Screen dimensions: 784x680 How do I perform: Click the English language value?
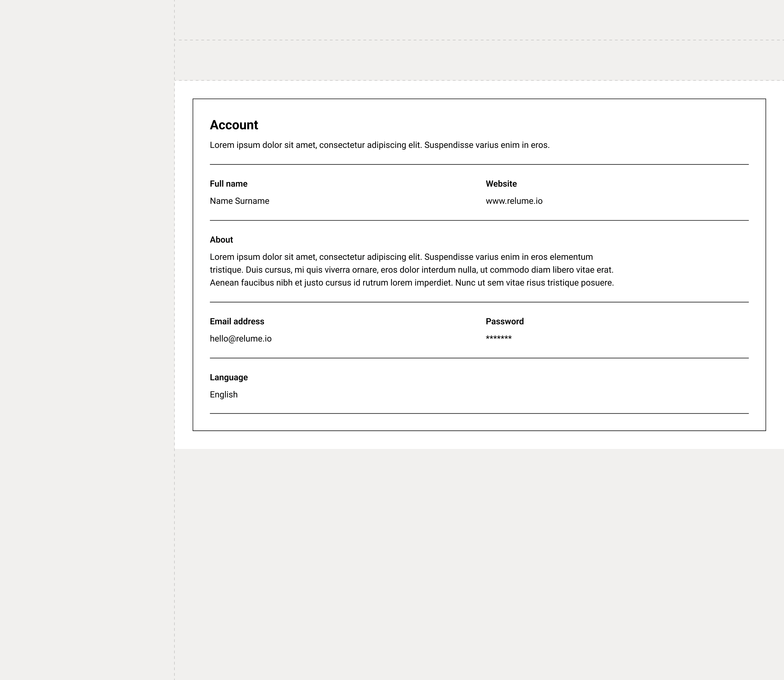click(223, 394)
